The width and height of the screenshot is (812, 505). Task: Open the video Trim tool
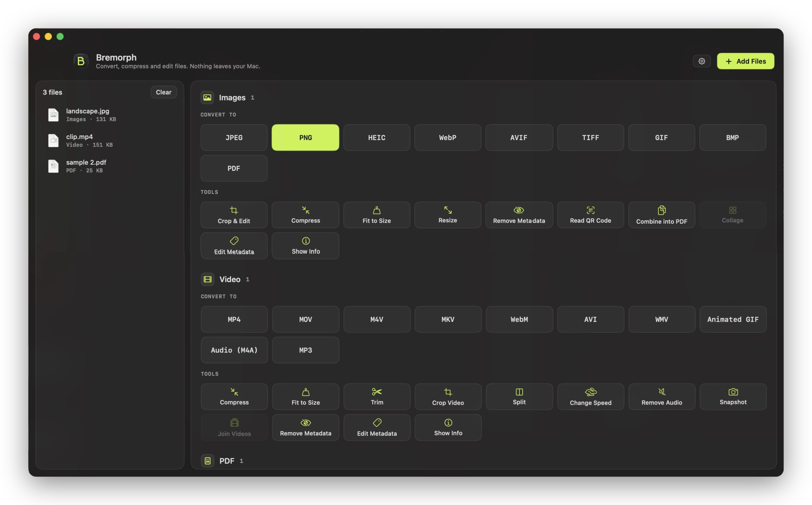(377, 396)
